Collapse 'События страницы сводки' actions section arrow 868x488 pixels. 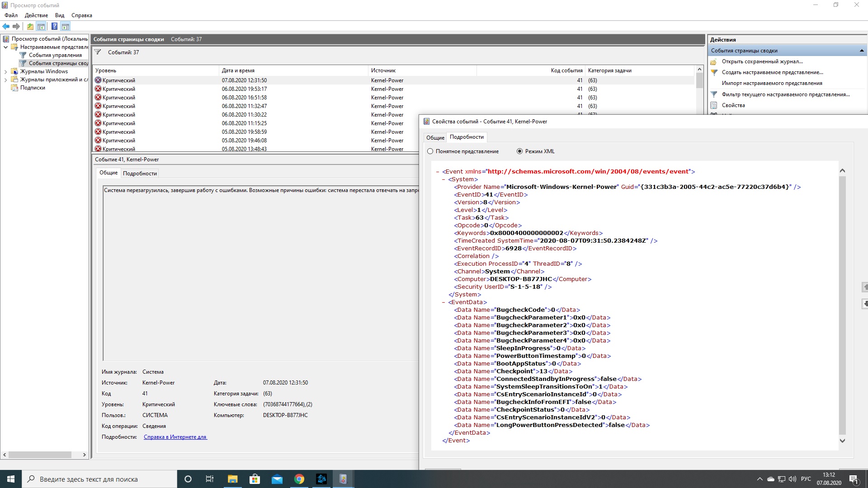click(x=862, y=51)
